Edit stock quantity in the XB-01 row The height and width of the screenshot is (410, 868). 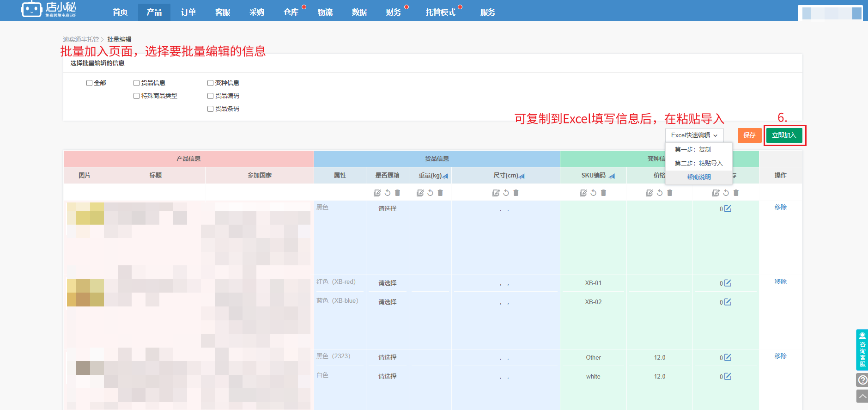pos(728,283)
